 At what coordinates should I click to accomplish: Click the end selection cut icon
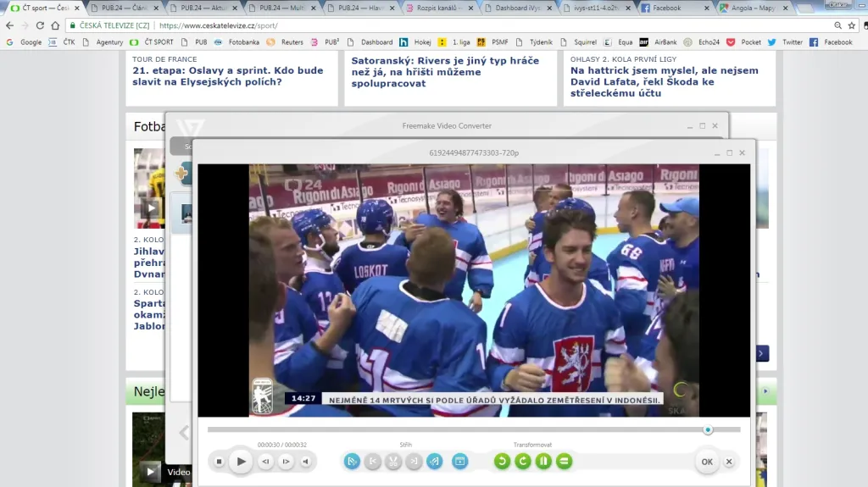[x=413, y=462]
